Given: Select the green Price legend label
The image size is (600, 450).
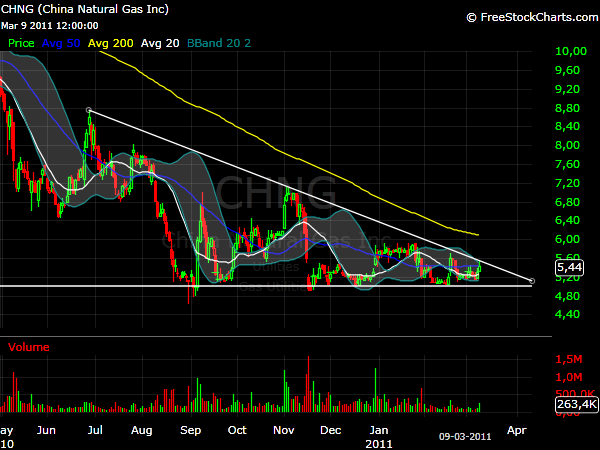Looking at the screenshot, I should [x=21, y=43].
